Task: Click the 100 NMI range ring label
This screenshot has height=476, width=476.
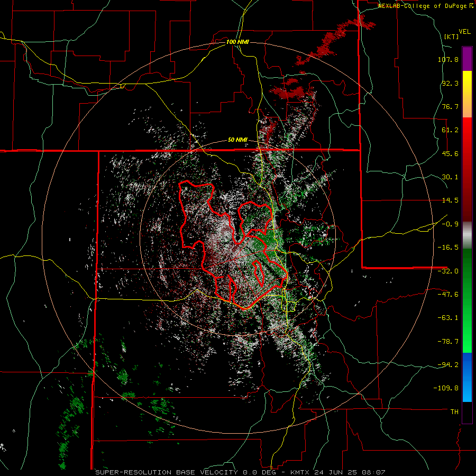Action: point(237,42)
